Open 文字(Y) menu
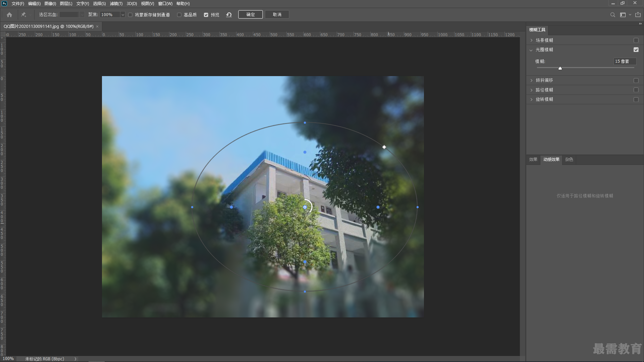The image size is (644, 362). coord(83,4)
